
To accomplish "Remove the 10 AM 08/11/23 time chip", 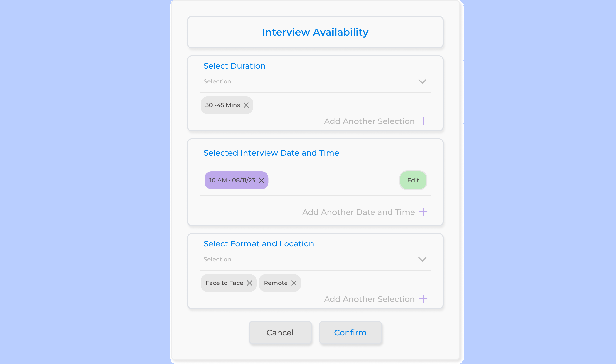I will click(262, 180).
